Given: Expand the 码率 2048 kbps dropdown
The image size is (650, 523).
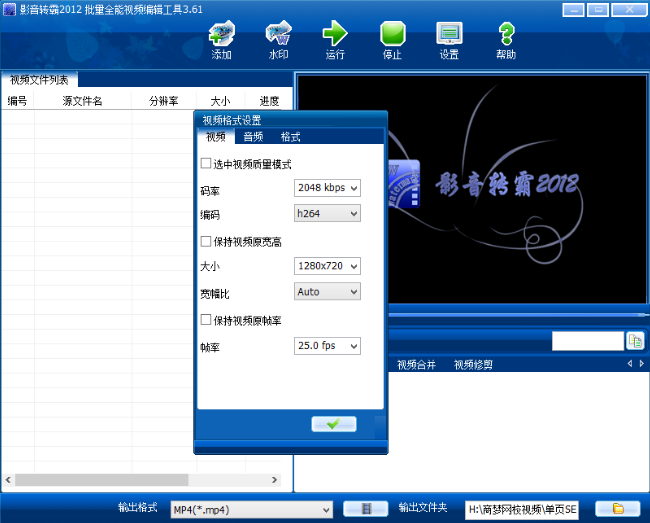Looking at the screenshot, I should coord(327,188).
